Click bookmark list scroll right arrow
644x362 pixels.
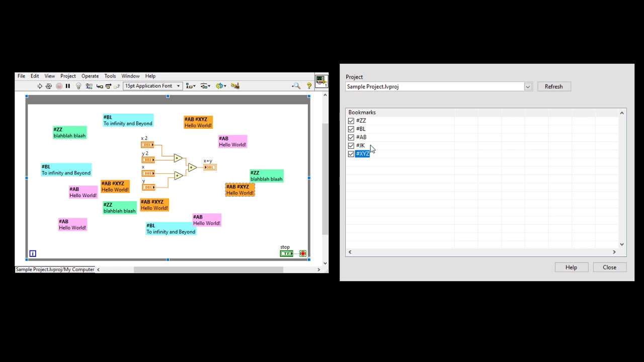(x=614, y=252)
